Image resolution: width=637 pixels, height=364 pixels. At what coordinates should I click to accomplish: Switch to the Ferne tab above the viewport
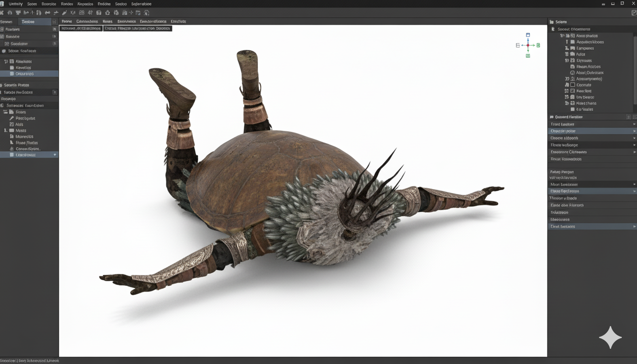[67, 21]
